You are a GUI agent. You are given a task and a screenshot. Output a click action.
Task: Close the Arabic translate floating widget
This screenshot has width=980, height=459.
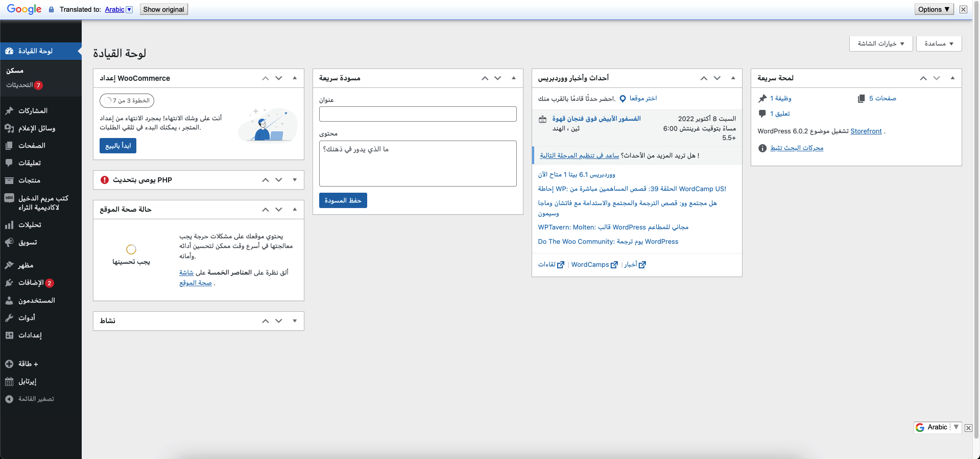(968, 428)
